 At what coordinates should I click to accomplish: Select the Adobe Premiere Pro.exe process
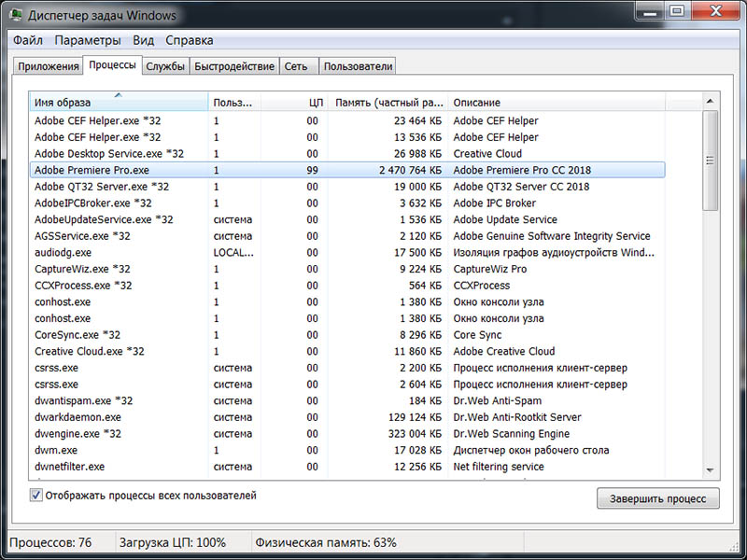[x=347, y=170]
